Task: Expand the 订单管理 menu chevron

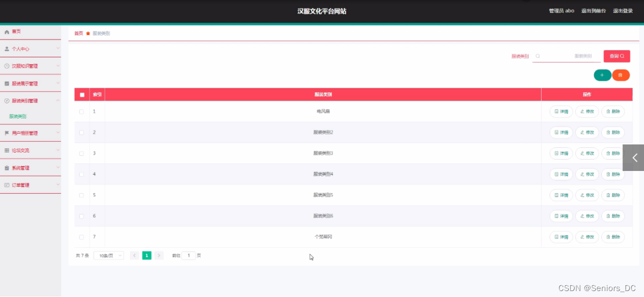Action: point(57,184)
